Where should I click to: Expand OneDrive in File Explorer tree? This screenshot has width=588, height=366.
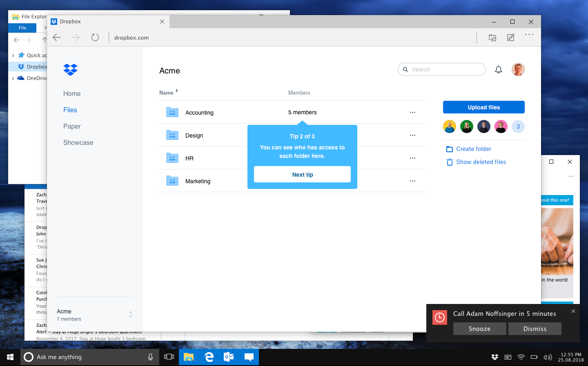(13, 78)
